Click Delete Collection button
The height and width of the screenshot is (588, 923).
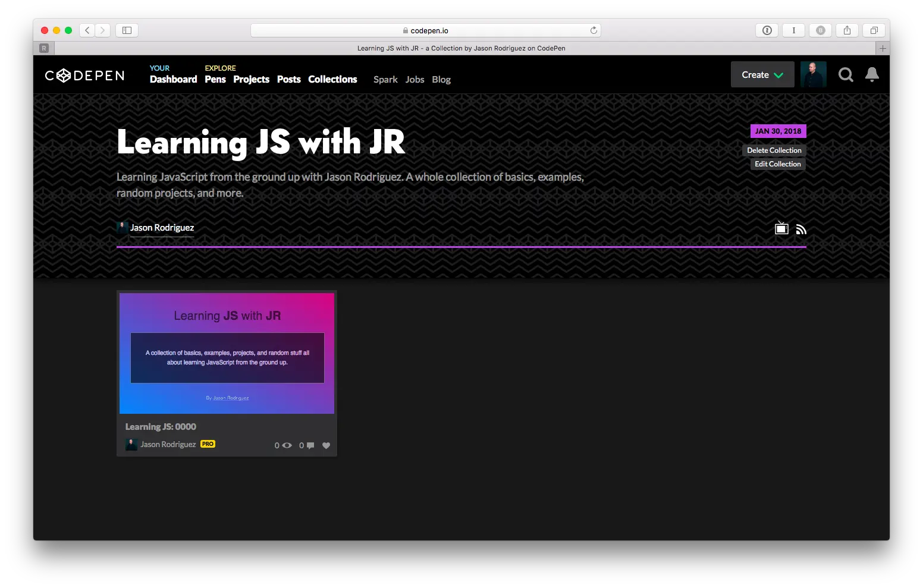(x=774, y=150)
